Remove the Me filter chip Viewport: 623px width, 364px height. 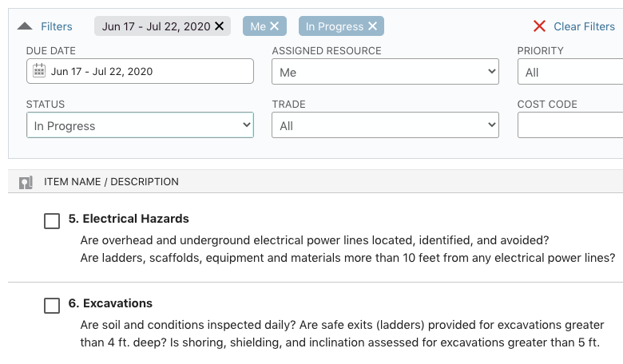point(275,26)
